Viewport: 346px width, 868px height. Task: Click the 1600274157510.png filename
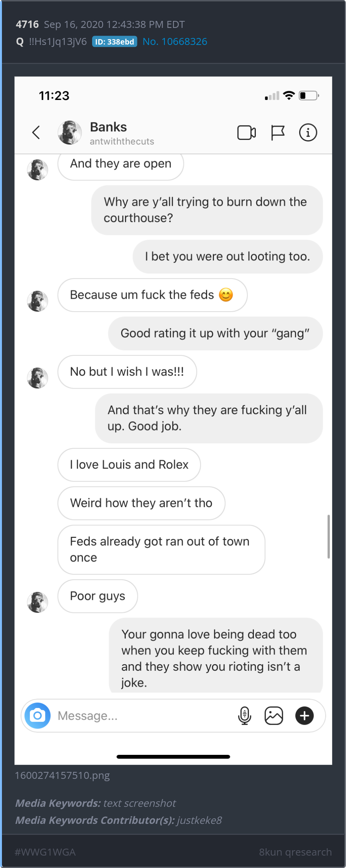(62, 775)
